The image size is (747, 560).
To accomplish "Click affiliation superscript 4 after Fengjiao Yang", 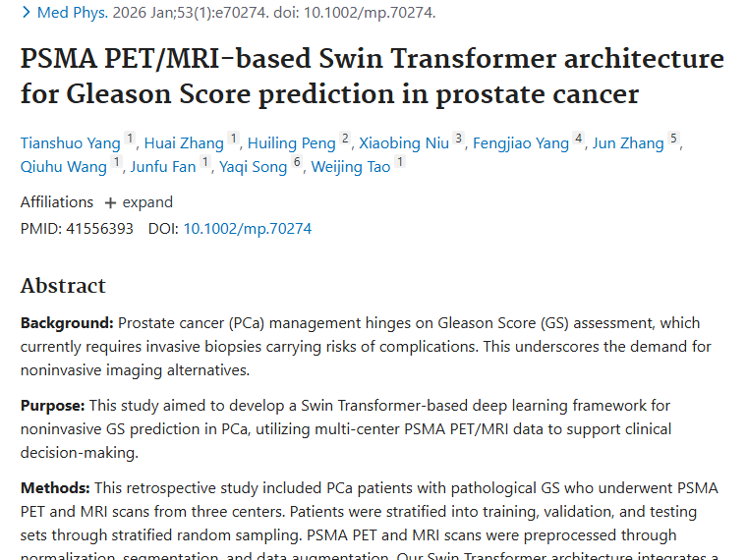I will click(x=579, y=140).
